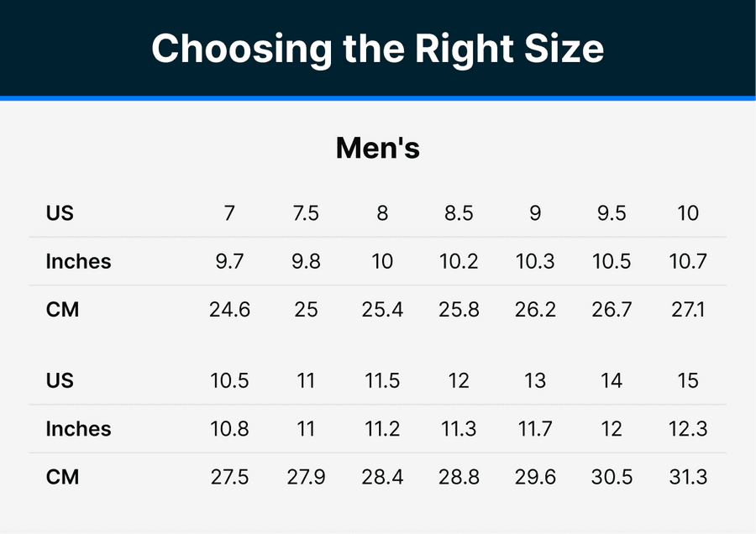Click US size 10.5 cell
The width and height of the screenshot is (756, 534).
[x=229, y=380]
